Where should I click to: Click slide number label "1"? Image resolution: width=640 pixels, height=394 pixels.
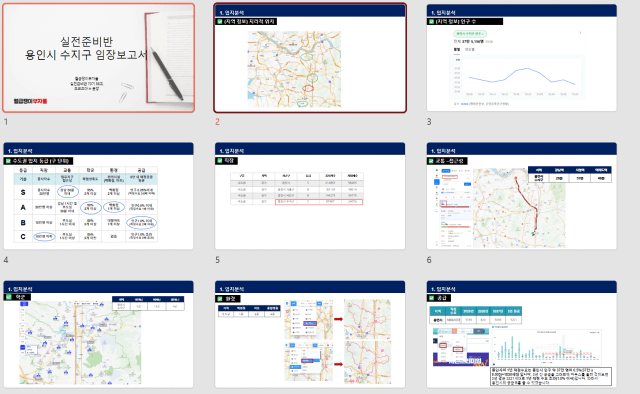(x=6, y=122)
